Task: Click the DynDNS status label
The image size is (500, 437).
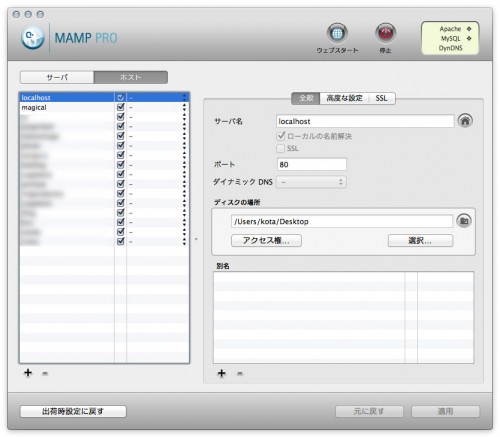Action: (450, 48)
